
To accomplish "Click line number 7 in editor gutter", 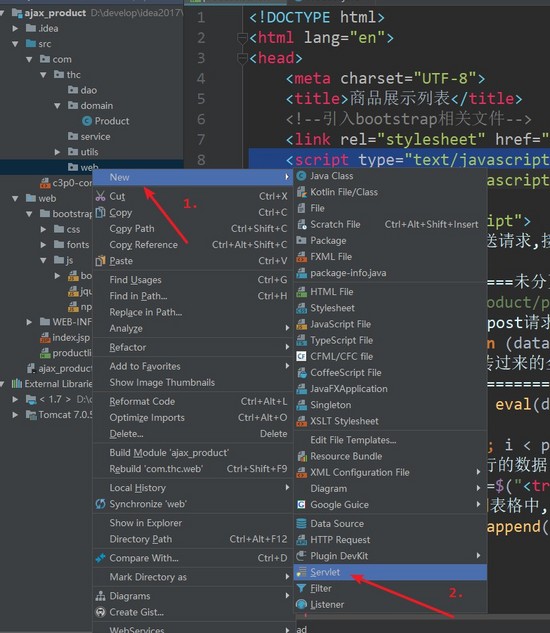I will pyautogui.click(x=201, y=140).
